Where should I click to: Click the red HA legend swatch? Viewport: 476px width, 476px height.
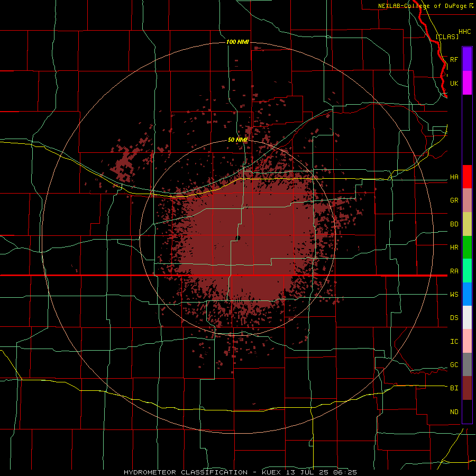(467, 177)
